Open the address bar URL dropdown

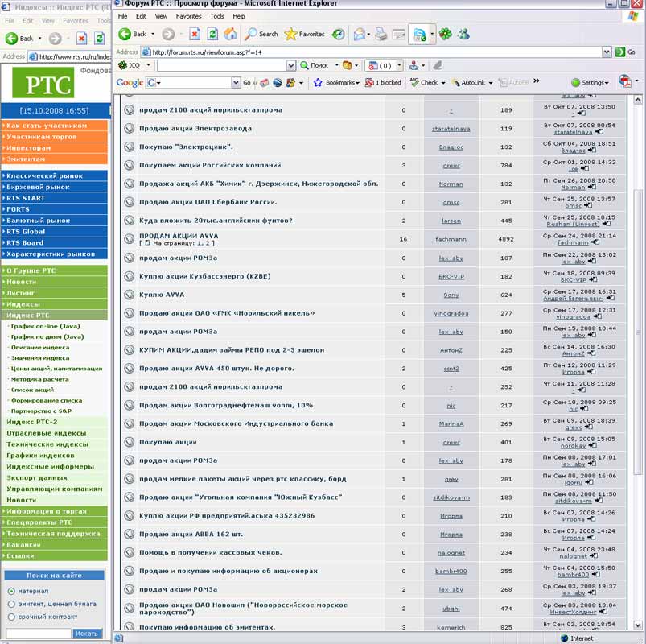click(x=607, y=52)
